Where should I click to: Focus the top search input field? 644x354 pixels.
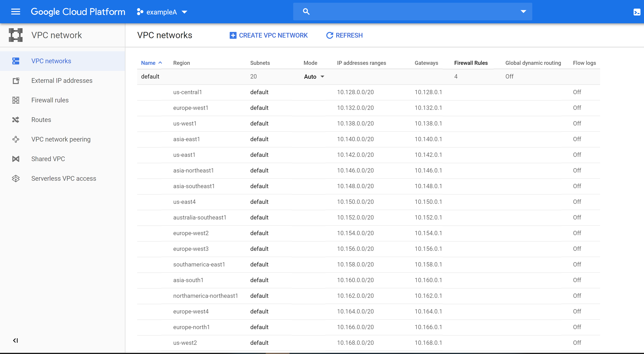tap(413, 12)
